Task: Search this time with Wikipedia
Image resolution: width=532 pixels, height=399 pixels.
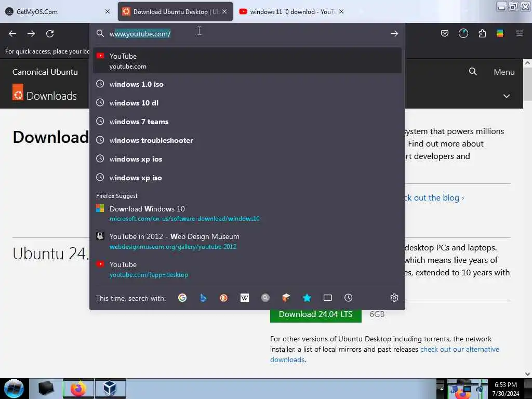Action: [x=245, y=298]
